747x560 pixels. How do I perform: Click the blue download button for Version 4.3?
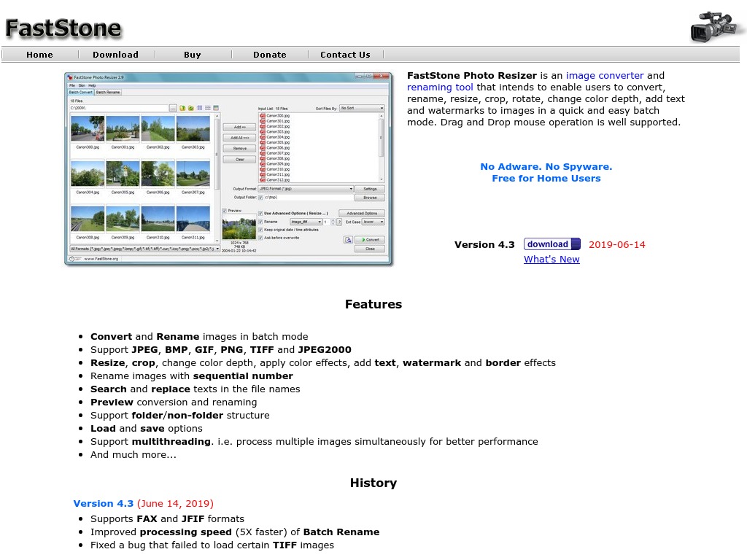tap(551, 244)
